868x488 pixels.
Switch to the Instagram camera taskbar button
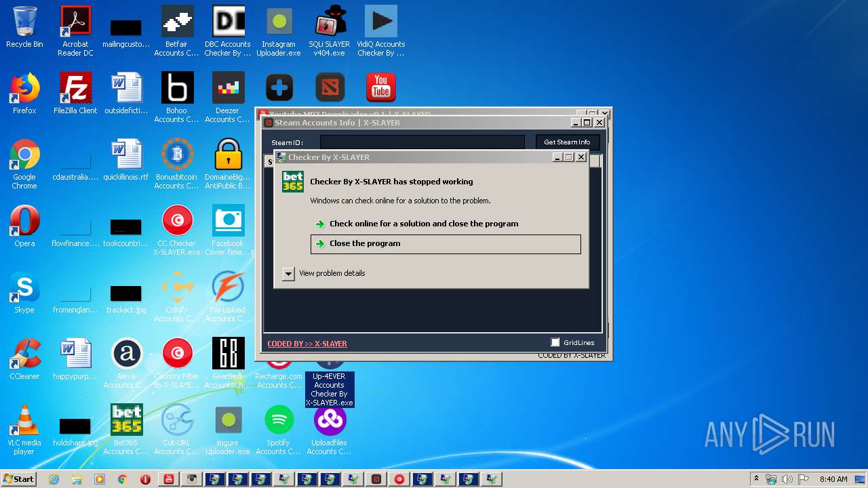coord(192,479)
